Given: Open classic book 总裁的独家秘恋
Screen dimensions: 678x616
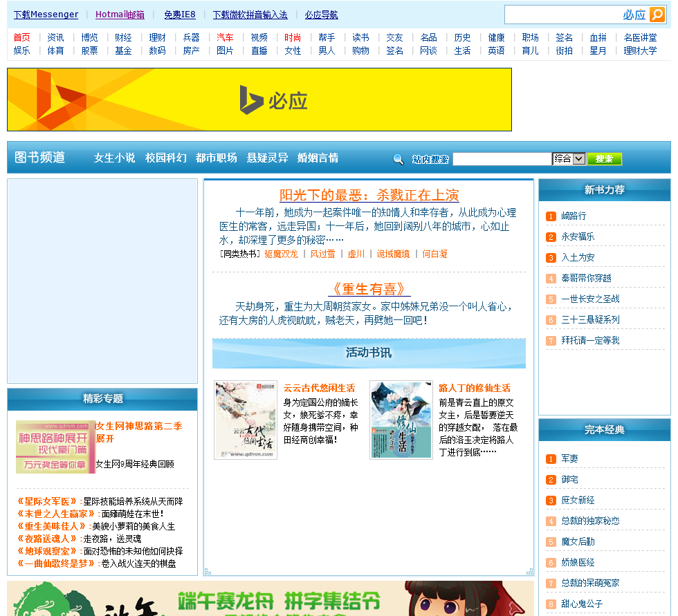Looking at the screenshot, I should (590, 521).
